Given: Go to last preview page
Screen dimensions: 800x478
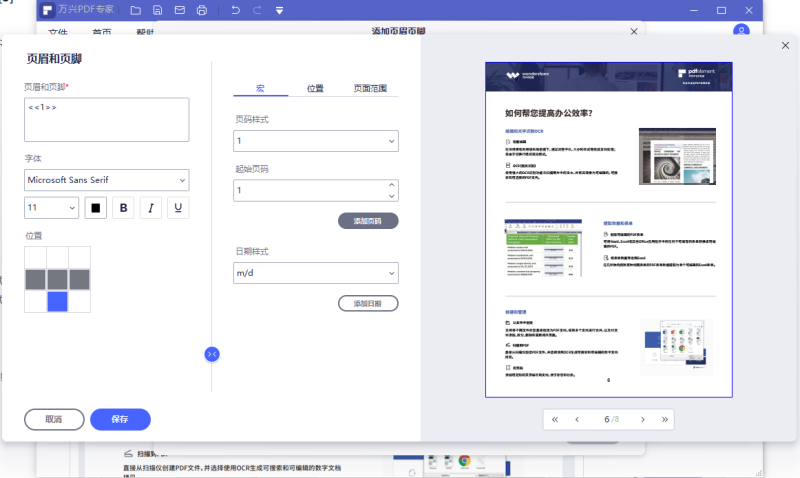Looking at the screenshot, I should (665, 419).
